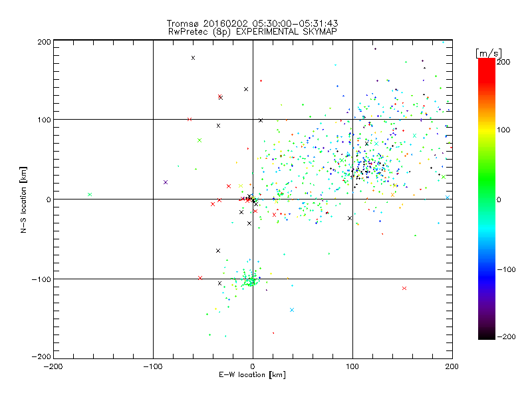
Task: Click the x-axis tick label '200'
Action: (452, 366)
